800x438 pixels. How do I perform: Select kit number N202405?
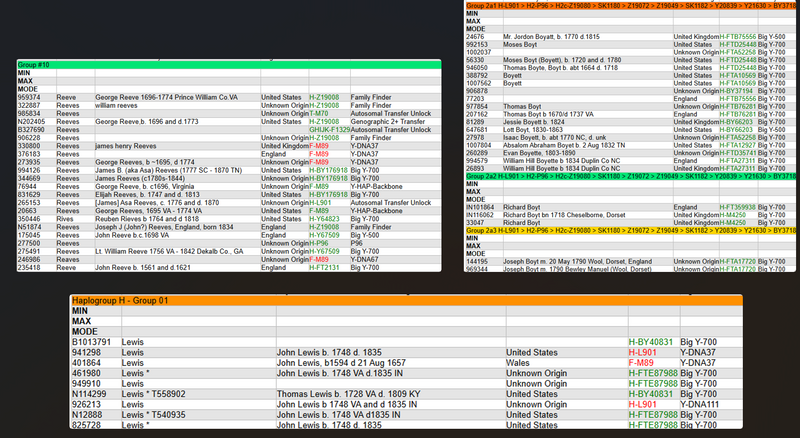click(x=31, y=121)
